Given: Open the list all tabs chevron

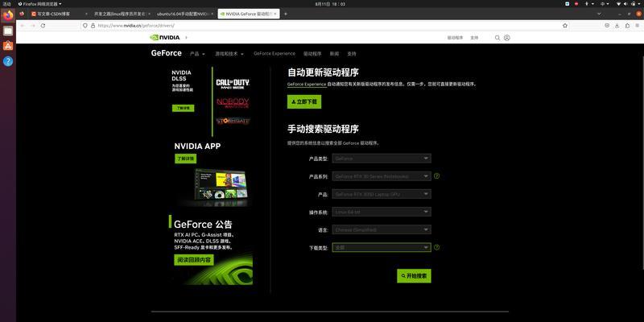Looking at the screenshot, I should [599, 14].
